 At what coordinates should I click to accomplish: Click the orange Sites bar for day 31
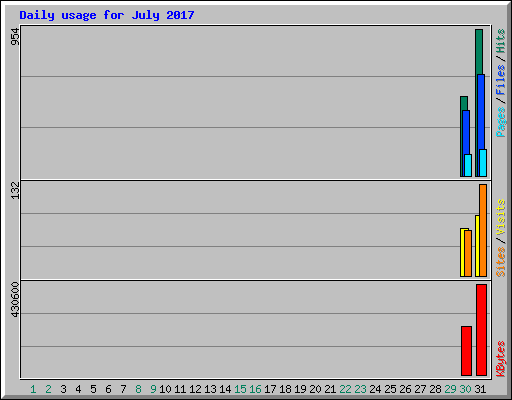483,230
